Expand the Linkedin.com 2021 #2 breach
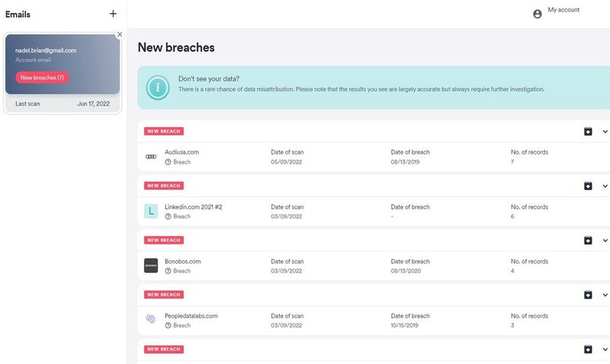The height and width of the screenshot is (364, 610). pyautogui.click(x=605, y=186)
